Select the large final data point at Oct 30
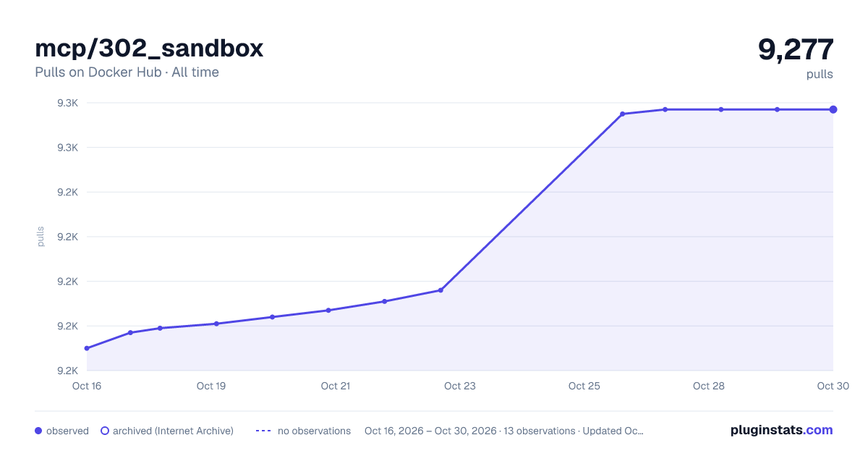 point(833,109)
